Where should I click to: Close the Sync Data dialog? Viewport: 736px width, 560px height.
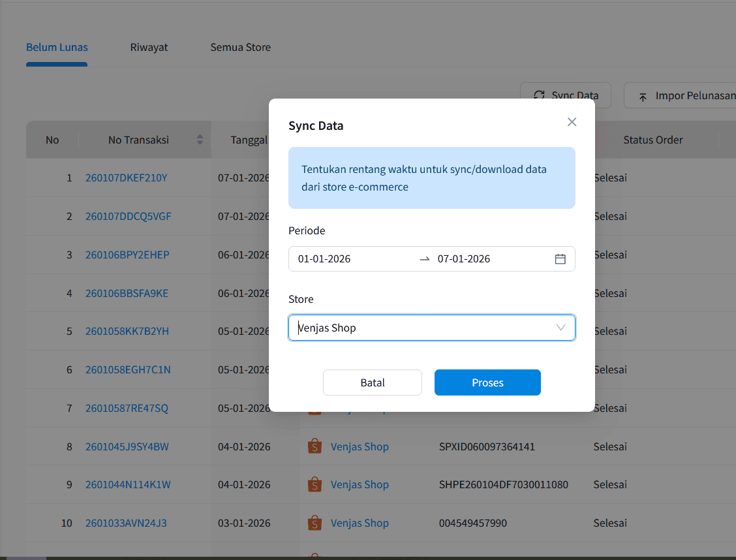[572, 122]
